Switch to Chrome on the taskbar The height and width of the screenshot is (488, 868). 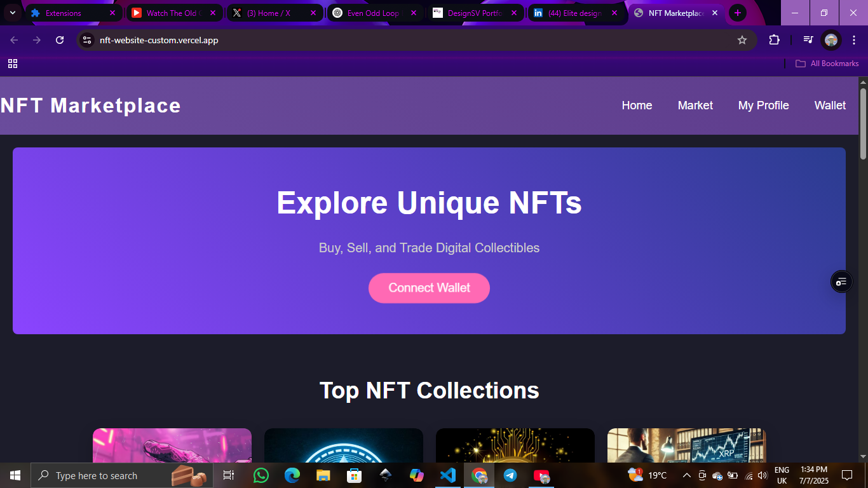(479, 475)
